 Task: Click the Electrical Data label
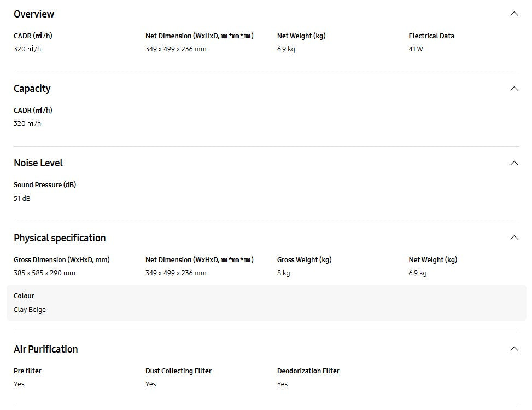pos(431,36)
